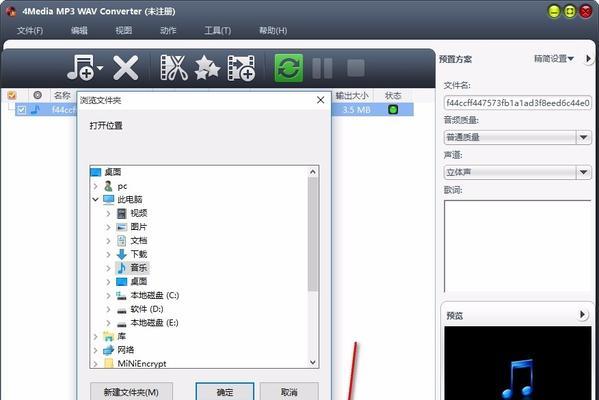Screen dimensions: 599x400
Task: Select the 音乐 folder
Action: (x=132, y=268)
